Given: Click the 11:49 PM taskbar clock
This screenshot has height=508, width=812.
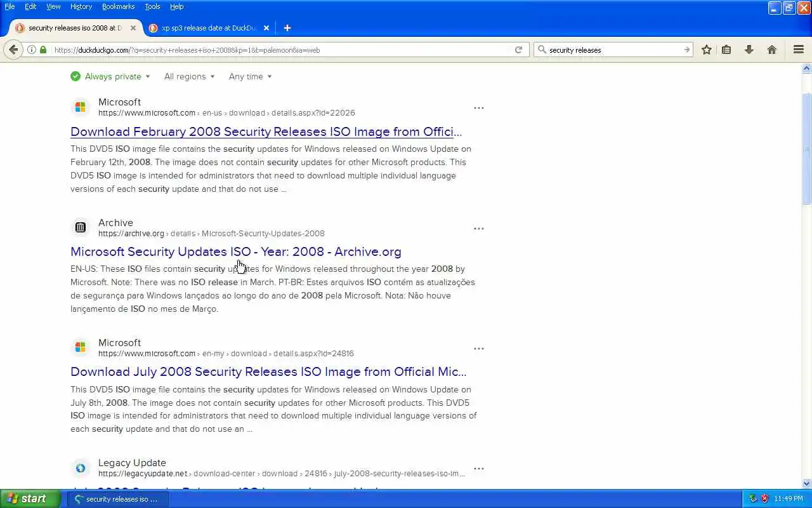Looking at the screenshot, I should 789,499.
